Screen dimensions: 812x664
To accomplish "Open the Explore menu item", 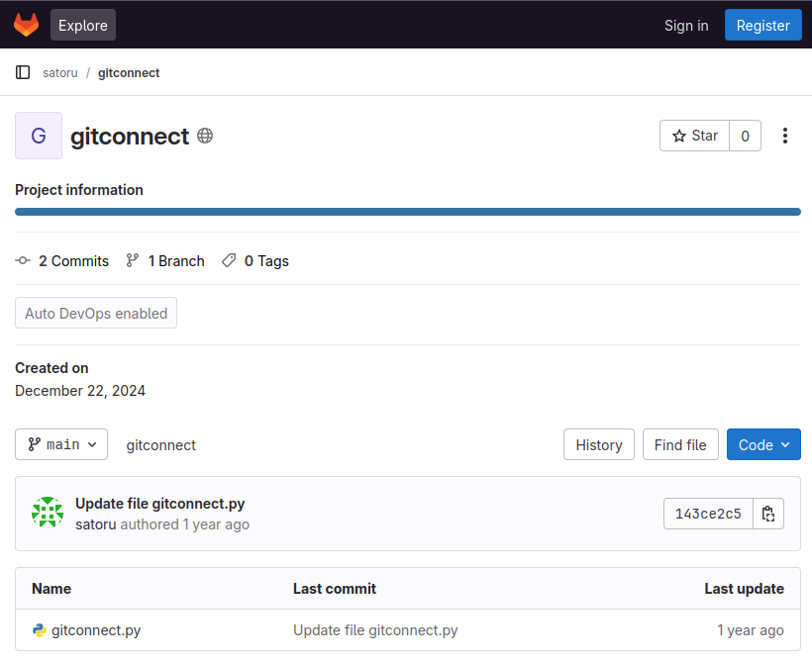I will pos(83,25).
